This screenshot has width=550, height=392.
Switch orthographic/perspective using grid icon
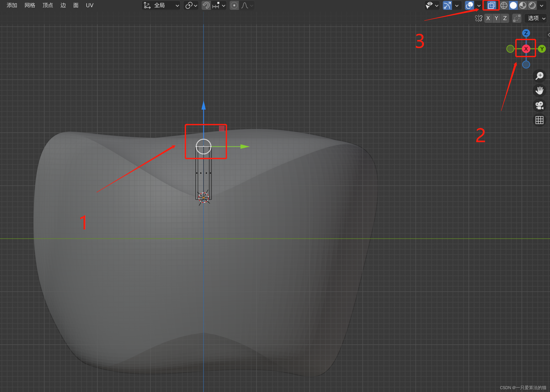[x=539, y=120]
